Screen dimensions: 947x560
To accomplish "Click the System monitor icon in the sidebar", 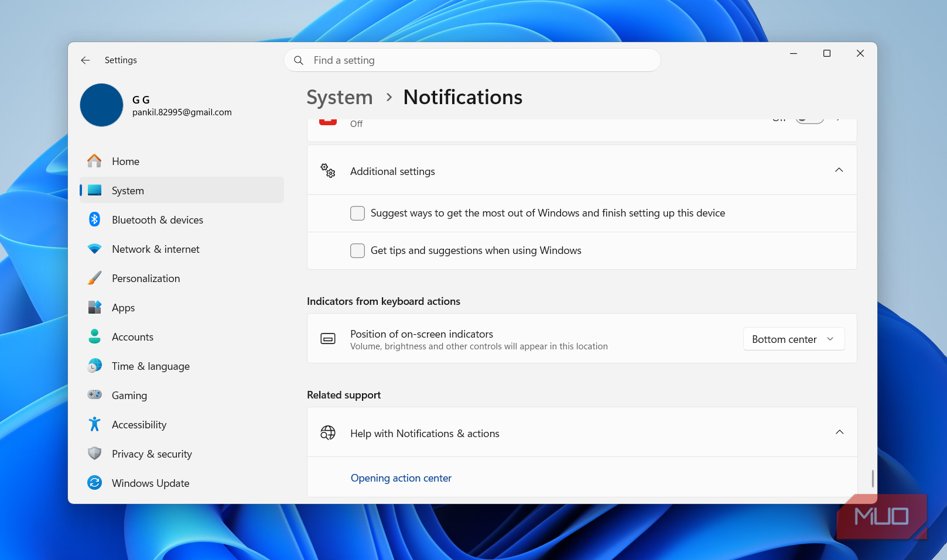I will pos(94,190).
